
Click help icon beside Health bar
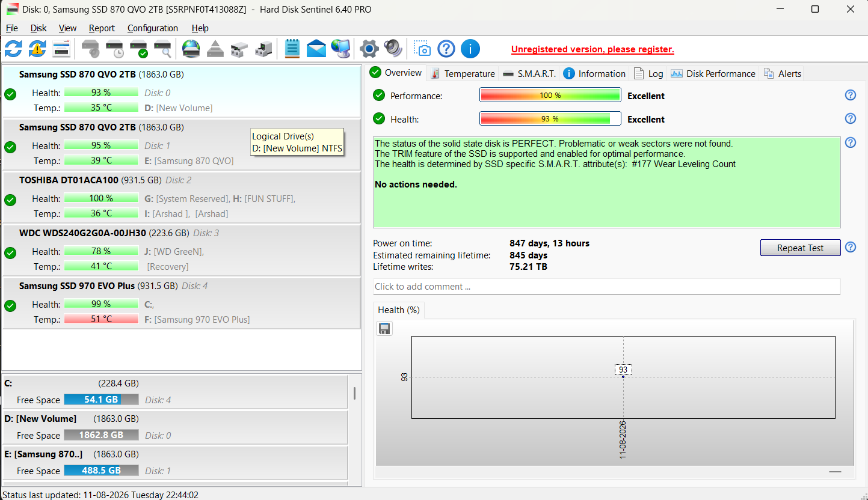[x=851, y=118]
